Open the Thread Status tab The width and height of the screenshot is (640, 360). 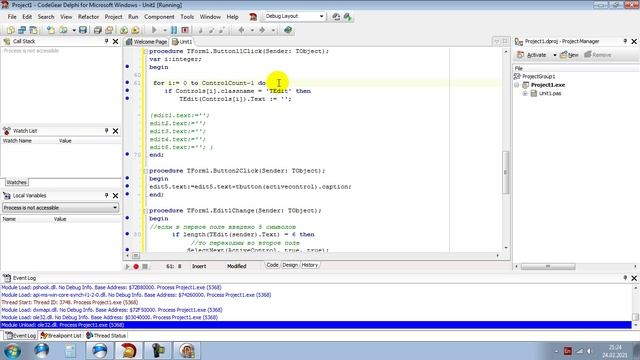[106, 336]
